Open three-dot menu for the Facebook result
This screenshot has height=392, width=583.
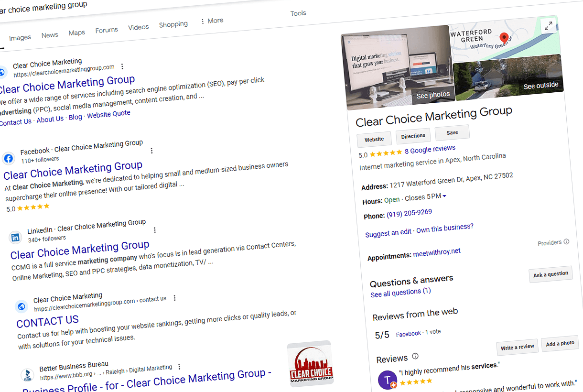tap(151, 151)
